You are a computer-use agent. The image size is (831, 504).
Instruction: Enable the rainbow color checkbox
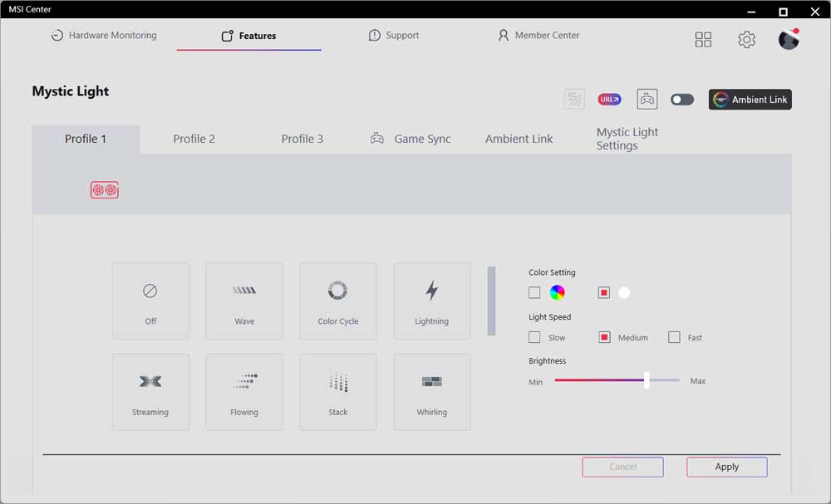click(534, 292)
